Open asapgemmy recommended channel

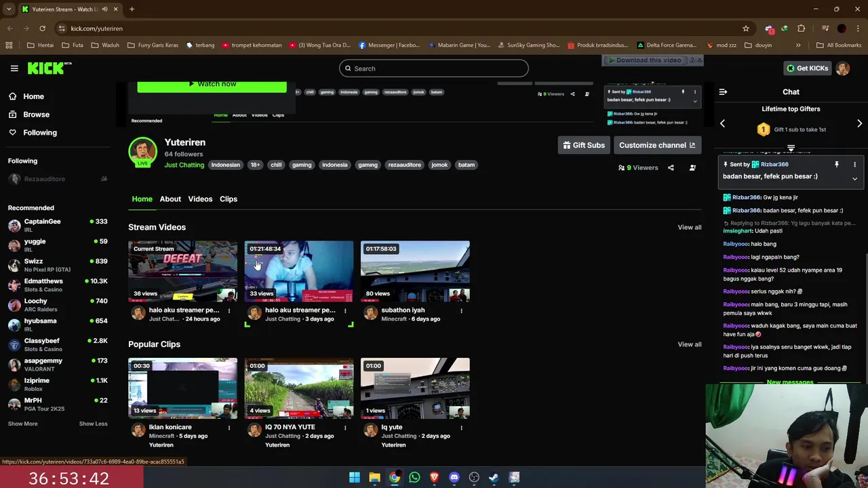tap(58, 364)
